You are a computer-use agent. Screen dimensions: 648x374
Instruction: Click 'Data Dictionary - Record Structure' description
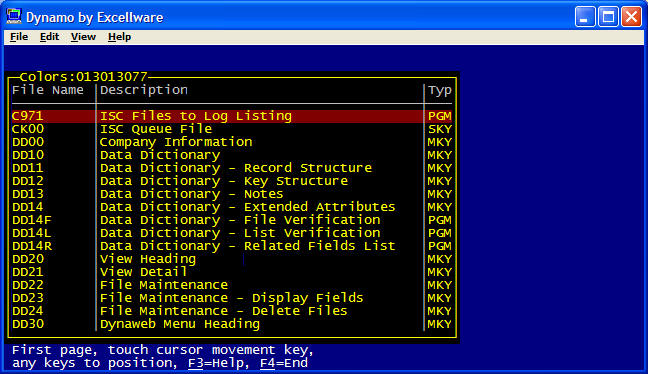pyautogui.click(x=236, y=168)
